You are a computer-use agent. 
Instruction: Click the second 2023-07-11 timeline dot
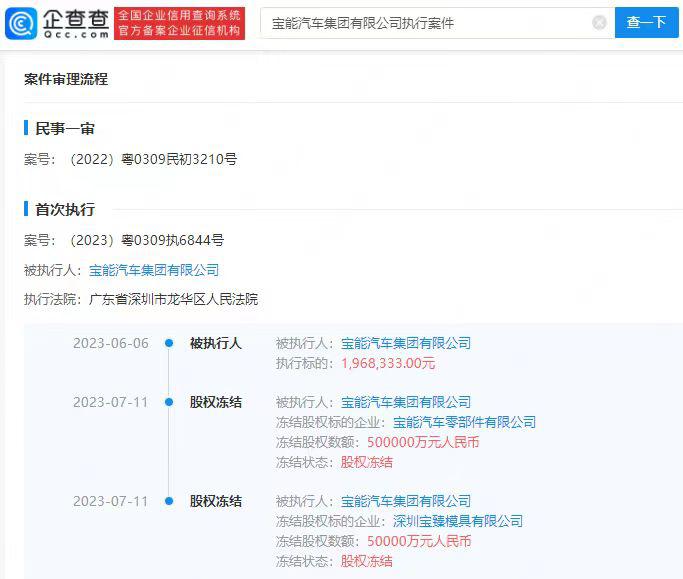pos(169,501)
